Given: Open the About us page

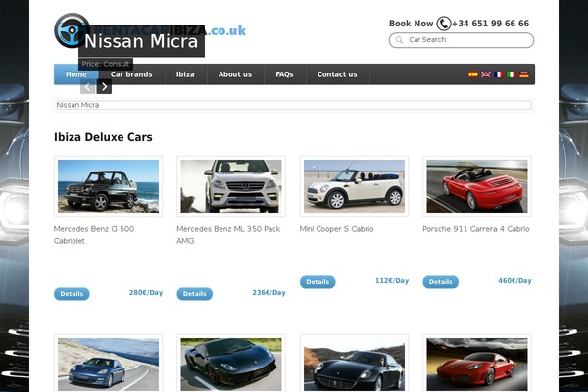Looking at the screenshot, I should coord(235,74).
